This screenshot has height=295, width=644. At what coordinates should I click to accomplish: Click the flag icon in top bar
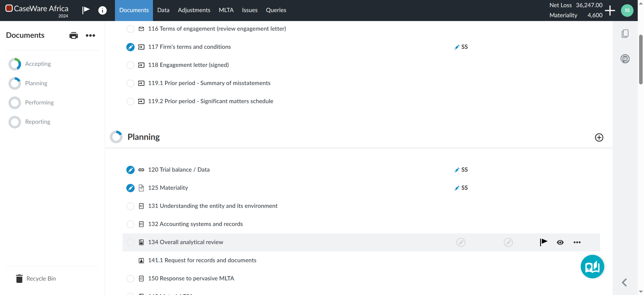[x=86, y=10]
